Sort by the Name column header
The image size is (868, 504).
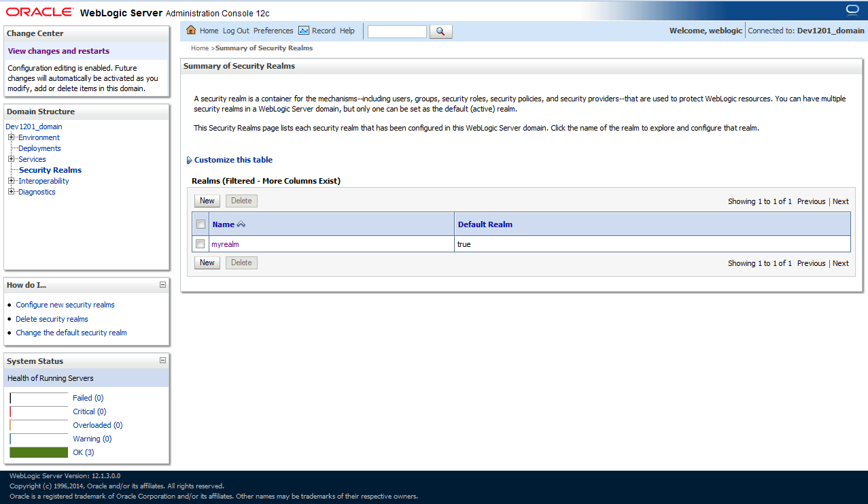pos(223,224)
